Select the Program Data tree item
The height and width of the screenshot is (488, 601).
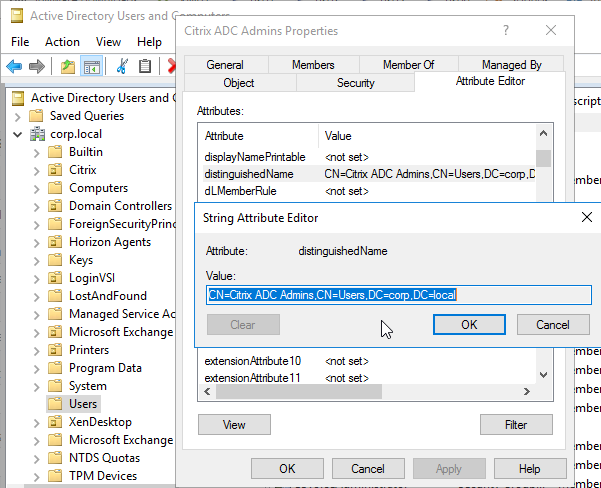[105, 368]
